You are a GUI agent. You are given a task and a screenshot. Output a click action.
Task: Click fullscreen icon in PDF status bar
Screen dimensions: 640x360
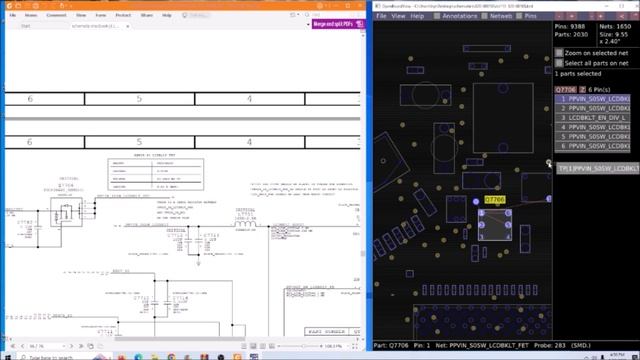354,346
